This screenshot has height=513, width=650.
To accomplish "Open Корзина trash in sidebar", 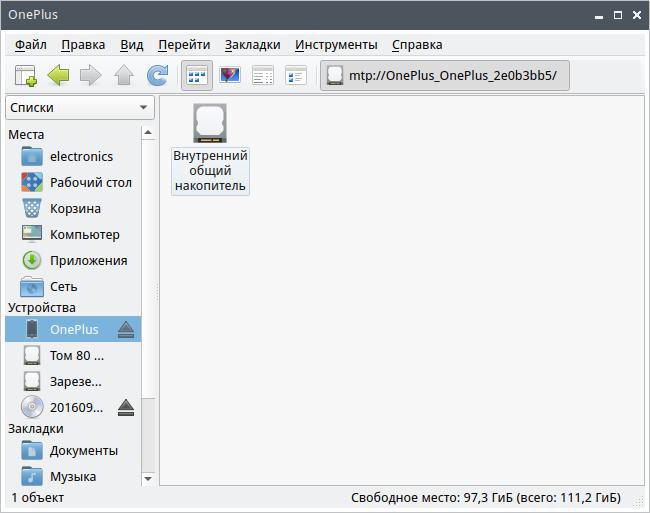I will pyautogui.click(x=73, y=209).
